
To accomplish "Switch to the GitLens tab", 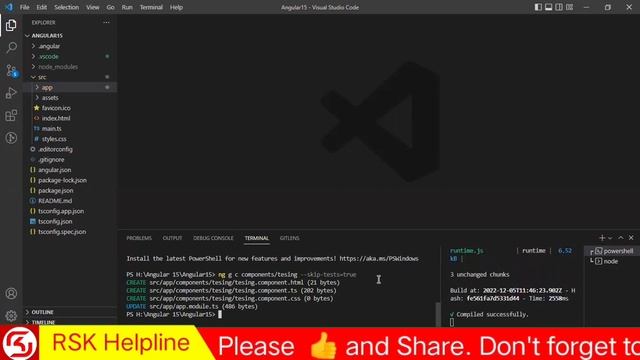I will (x=289, y=238).
